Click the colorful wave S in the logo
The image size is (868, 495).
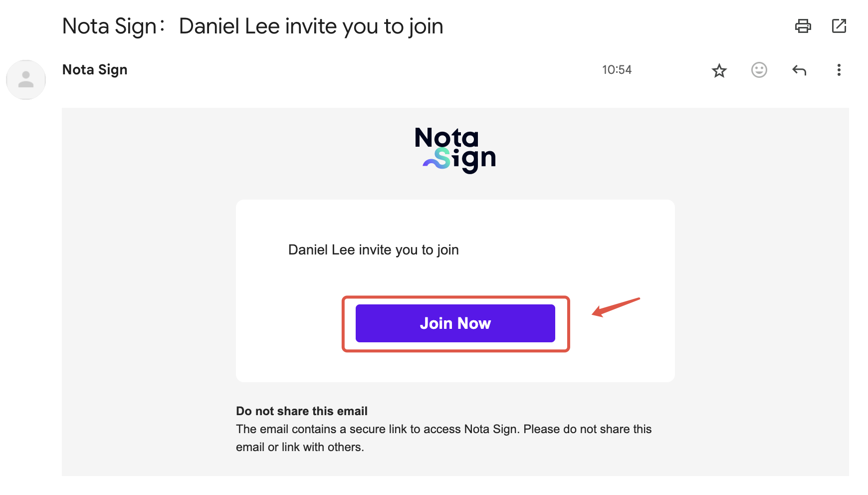pos(437,159)
